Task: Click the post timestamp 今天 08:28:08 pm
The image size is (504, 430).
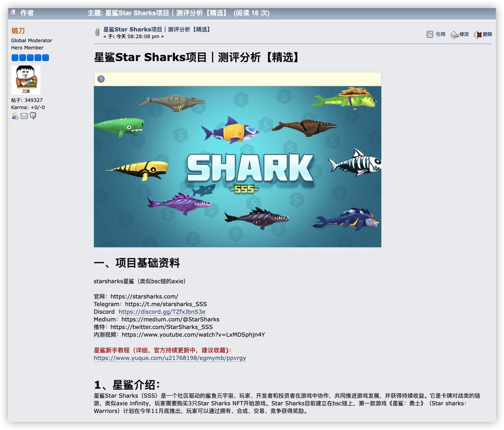Action: 138,37
